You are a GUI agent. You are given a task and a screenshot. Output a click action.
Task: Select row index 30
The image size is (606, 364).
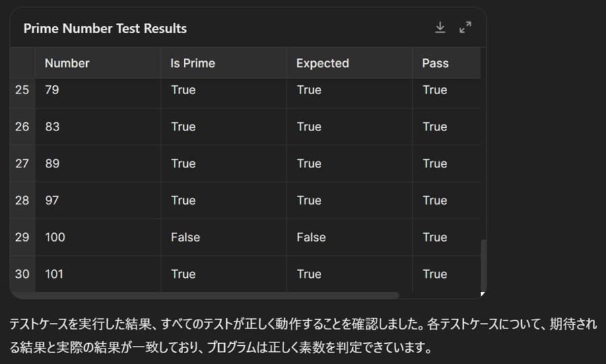coord(22,274)
